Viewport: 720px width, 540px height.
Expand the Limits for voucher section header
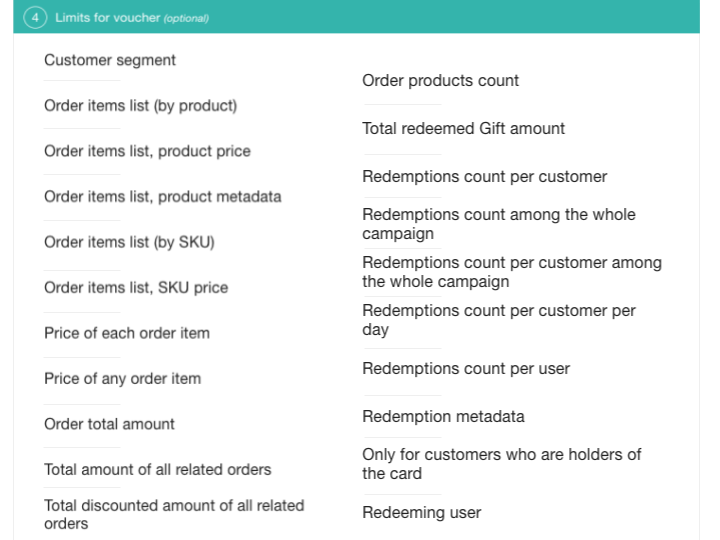[x=132, y=18]
